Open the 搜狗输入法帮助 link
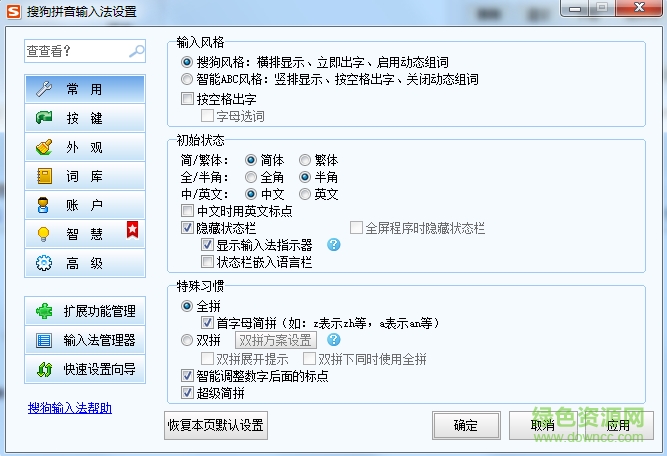 (x=69, y=408)
